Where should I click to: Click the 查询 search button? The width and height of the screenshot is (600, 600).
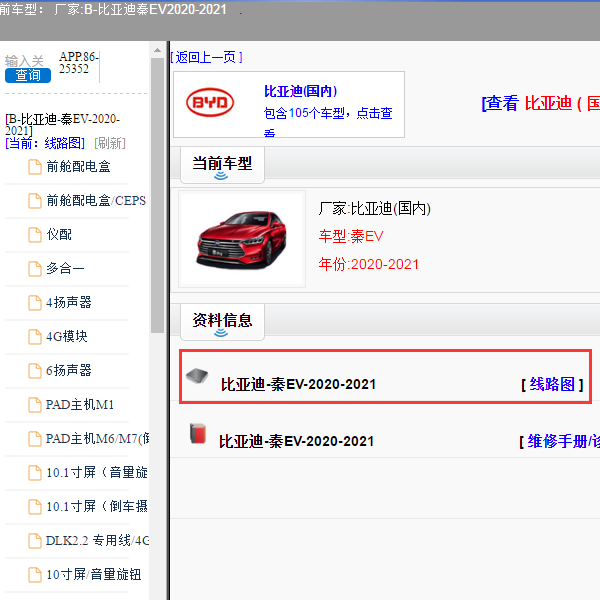click(28, 75)
